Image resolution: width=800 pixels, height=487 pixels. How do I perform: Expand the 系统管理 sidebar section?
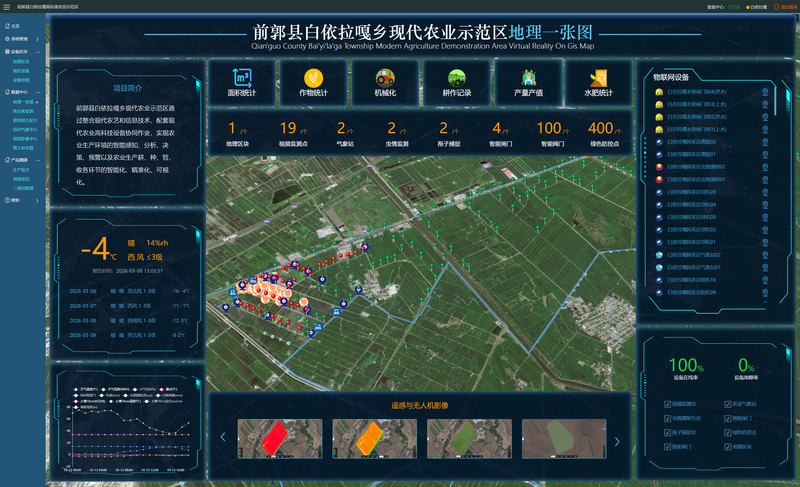tap(37, 39)
